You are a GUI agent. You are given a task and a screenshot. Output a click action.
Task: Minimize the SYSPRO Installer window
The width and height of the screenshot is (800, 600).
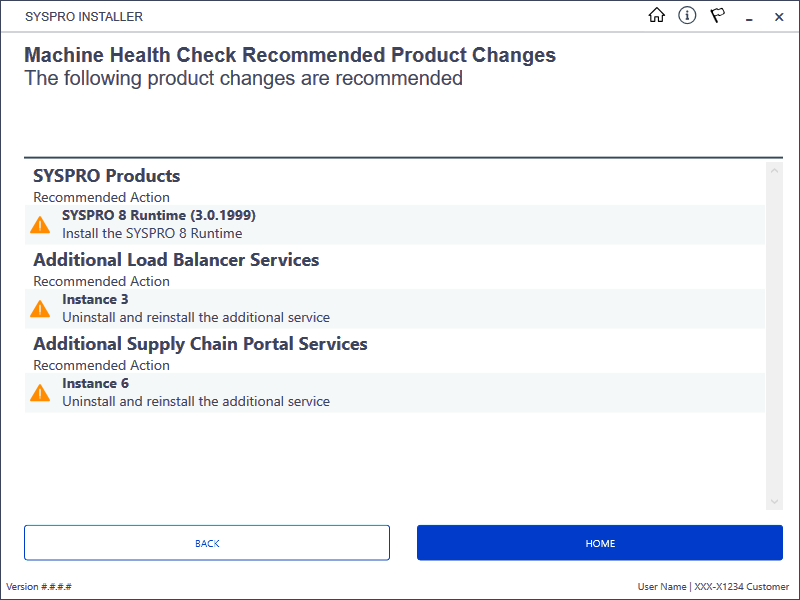[x=749, y=17]
